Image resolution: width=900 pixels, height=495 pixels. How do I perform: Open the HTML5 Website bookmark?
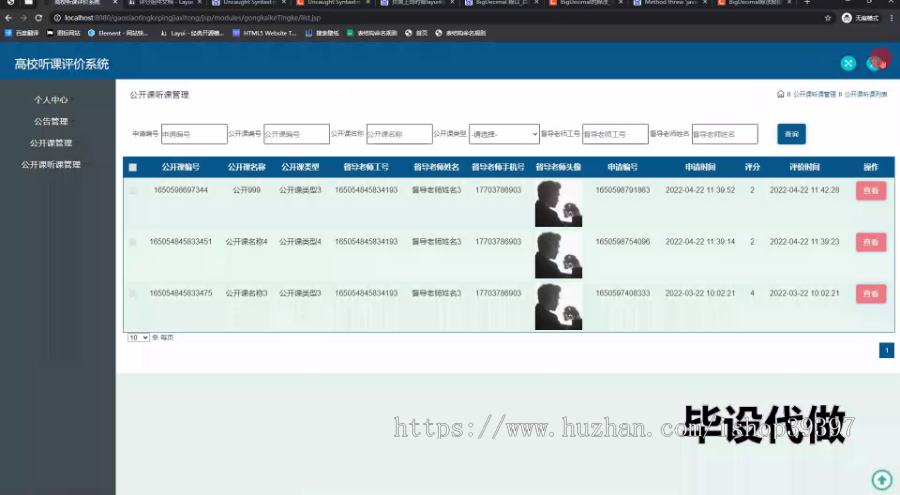pos(265,33)
